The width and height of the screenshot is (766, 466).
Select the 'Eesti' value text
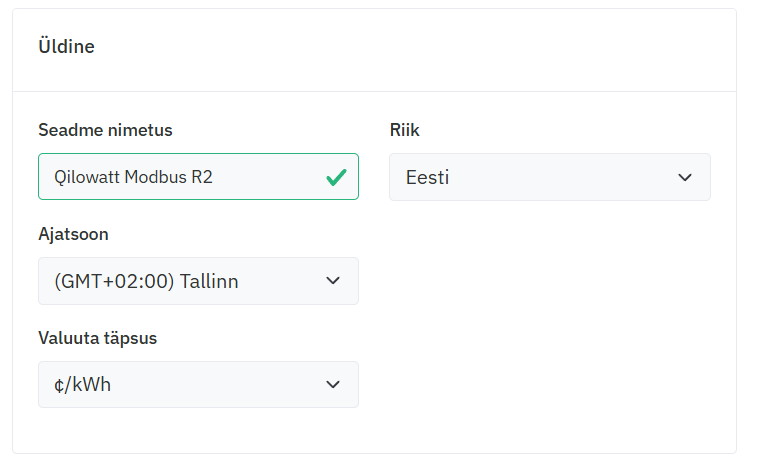[427, 177]
